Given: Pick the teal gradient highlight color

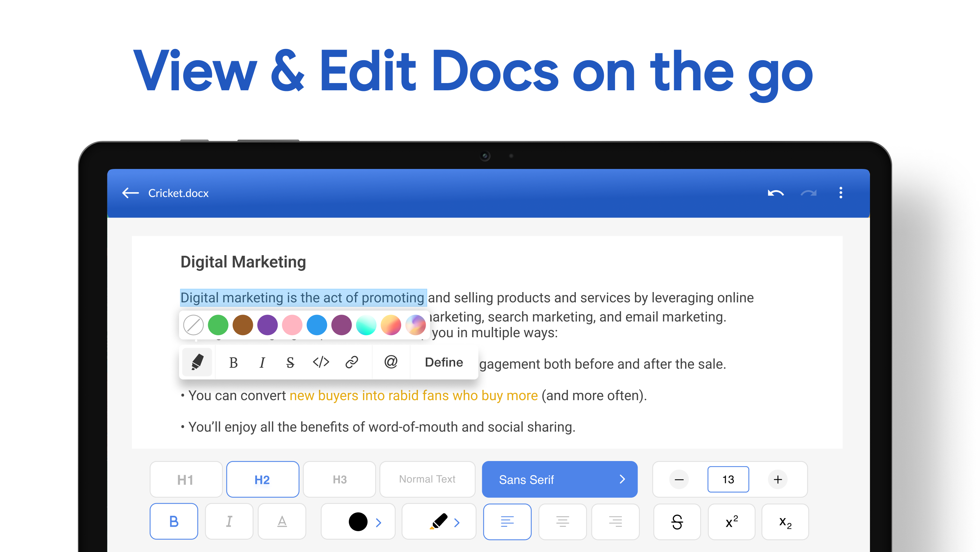Looking at the screenshot, I should click(366, 325).
